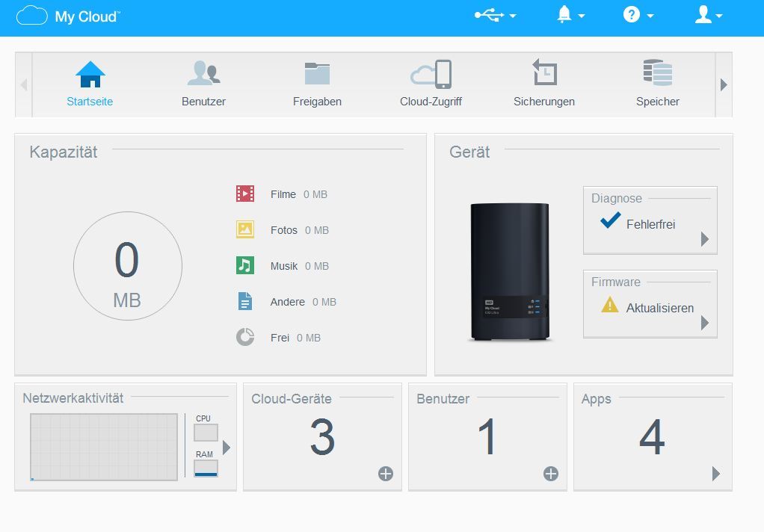
Task: Click the My Cloud logo
Action: pyautogui.click(x=68, y=16)
